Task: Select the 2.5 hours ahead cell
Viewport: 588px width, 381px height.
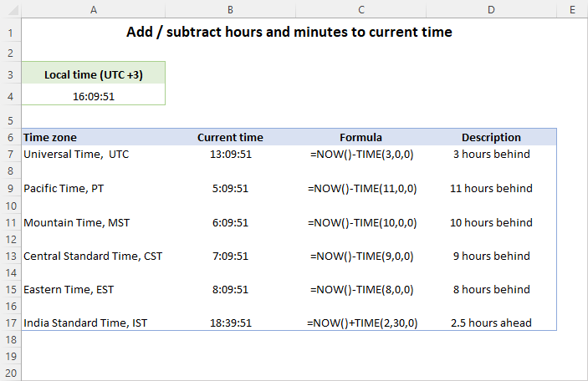Action: [x=491, y=323]
